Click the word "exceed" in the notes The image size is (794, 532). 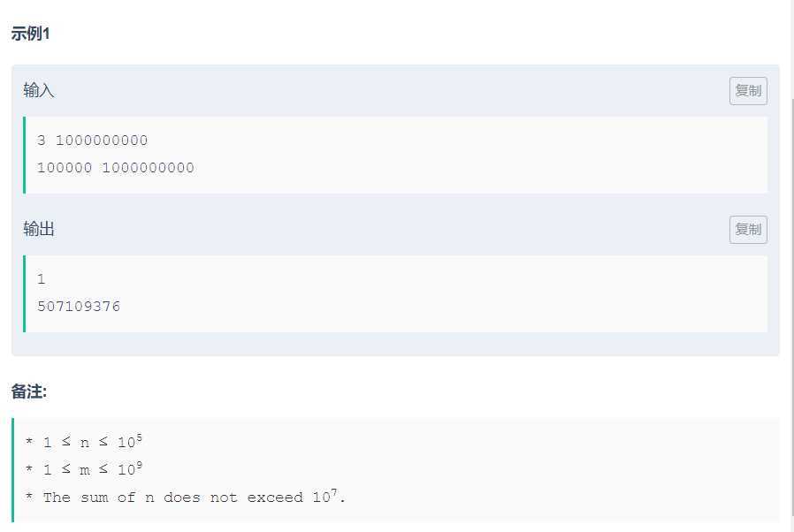pyautogui.click(x=275, y=498)
